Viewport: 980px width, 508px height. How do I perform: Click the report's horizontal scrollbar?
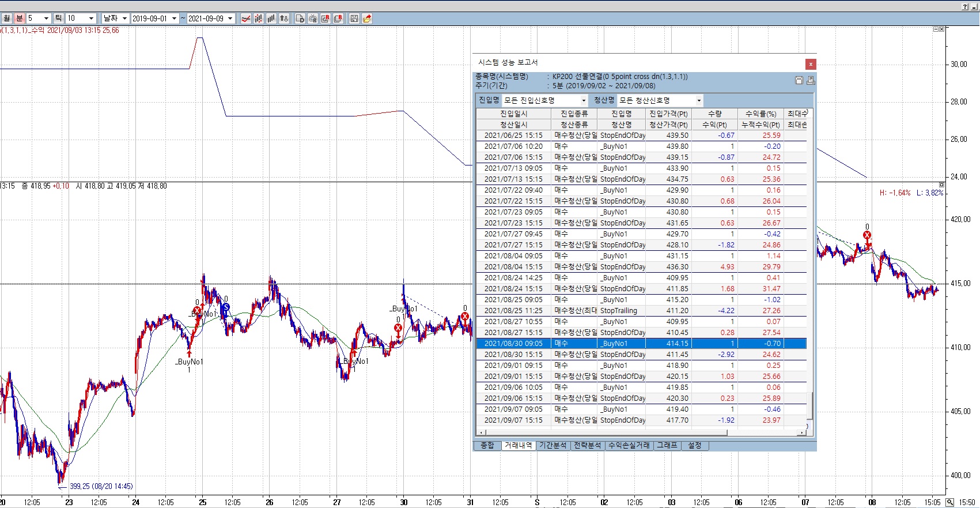(605, 432)
